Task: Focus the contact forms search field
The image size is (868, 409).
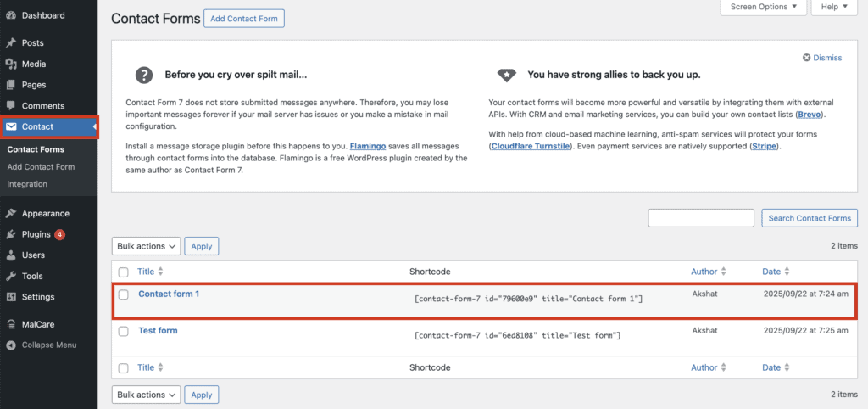Action: click(701, 218)
